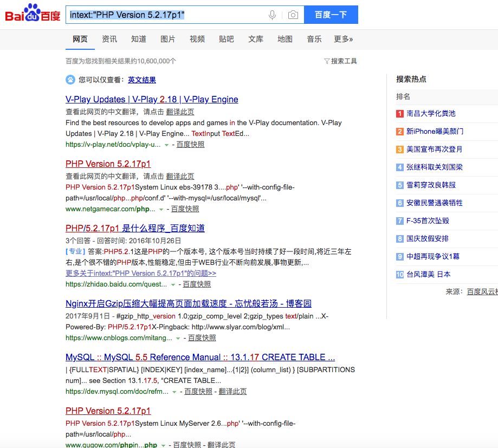Click rank 5 badge for 雪莉穿改良韩服
498x448 pixels.
click(x=400, y=185)
